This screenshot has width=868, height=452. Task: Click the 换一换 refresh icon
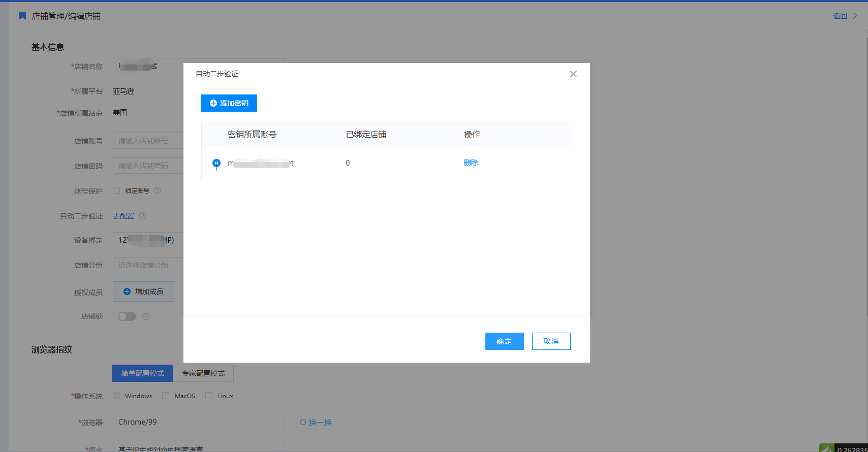[303, 422]
